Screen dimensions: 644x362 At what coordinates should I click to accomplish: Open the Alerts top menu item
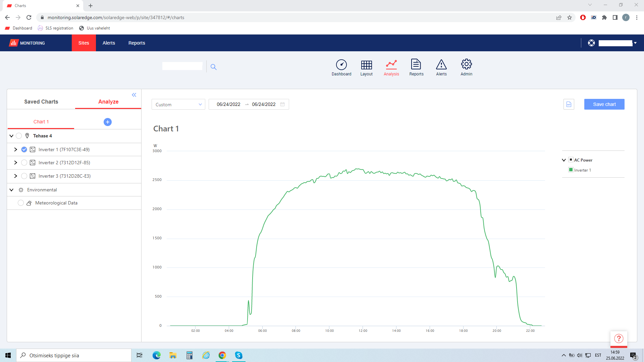tap(109, 43)
